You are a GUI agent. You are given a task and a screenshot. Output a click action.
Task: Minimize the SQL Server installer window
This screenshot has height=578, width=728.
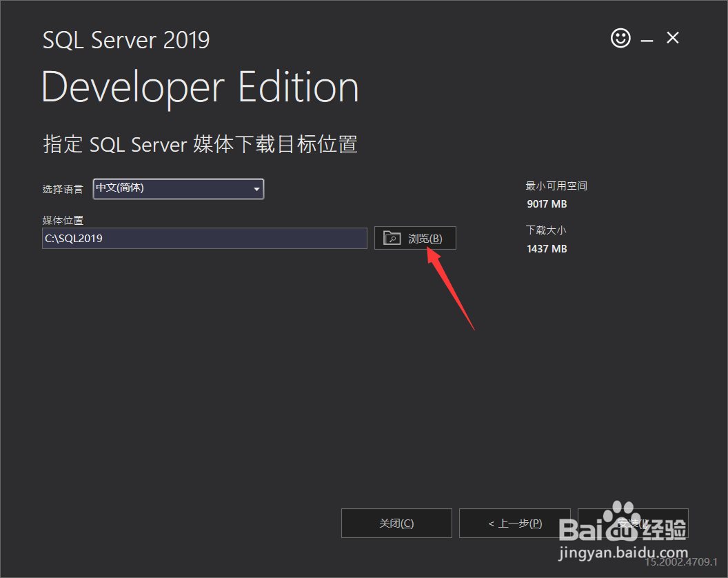[x=647, y=41]
